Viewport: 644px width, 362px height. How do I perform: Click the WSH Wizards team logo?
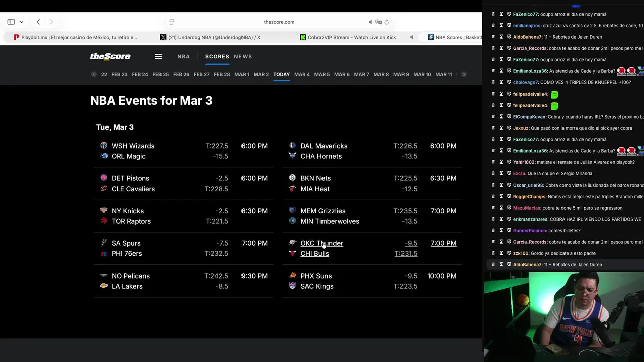[x=104, y=146]
